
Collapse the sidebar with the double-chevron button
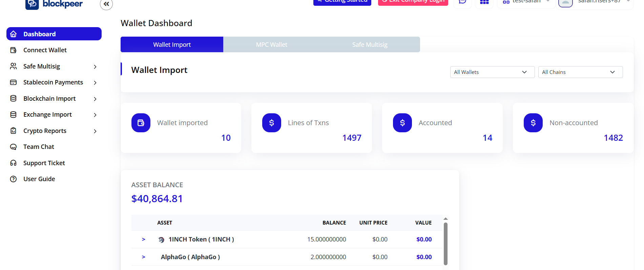[106, 4]
